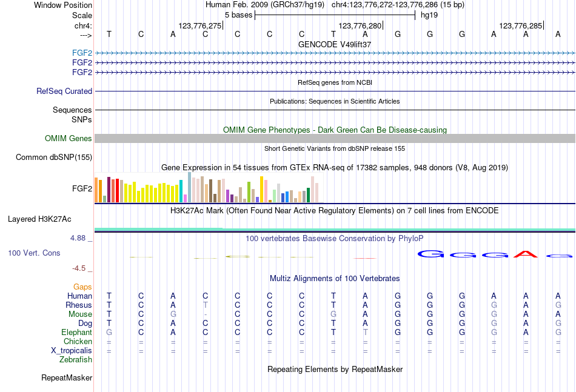
Task: Click the gray OMIM Genes item bar
Action: [x=335, y=138]
